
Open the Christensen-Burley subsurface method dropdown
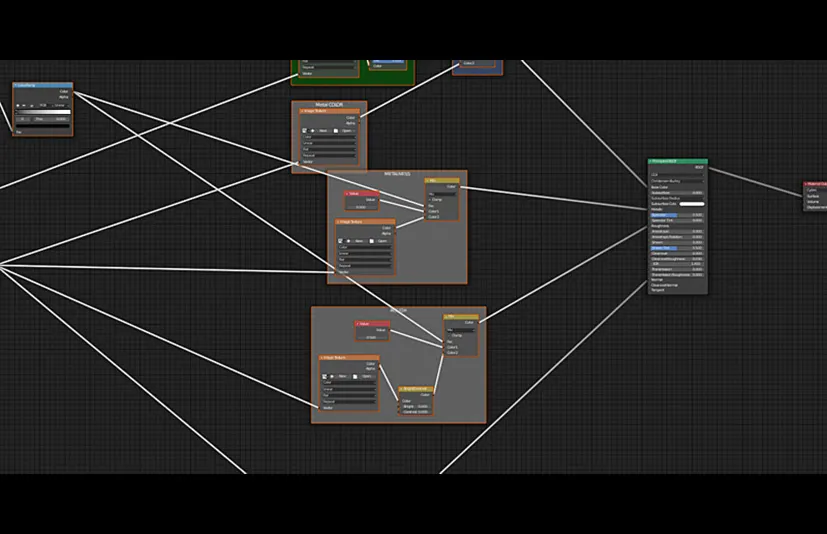click(677, 181)
